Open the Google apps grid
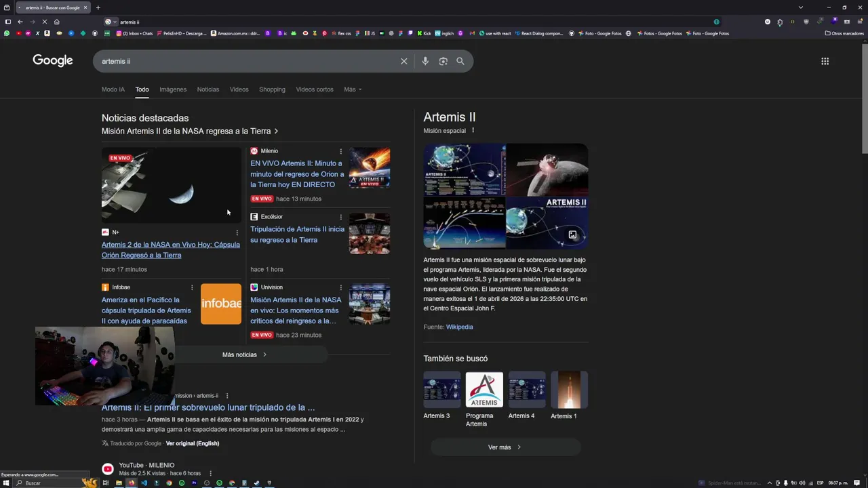This screenshot has width=868, height=488. (825, 61)
